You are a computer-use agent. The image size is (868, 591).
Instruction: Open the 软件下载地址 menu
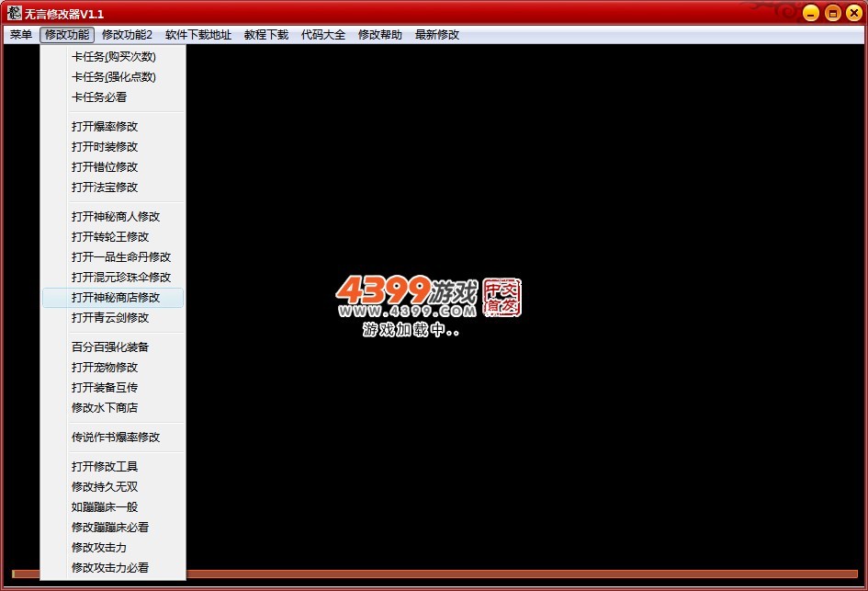click(x=198, y=35)
